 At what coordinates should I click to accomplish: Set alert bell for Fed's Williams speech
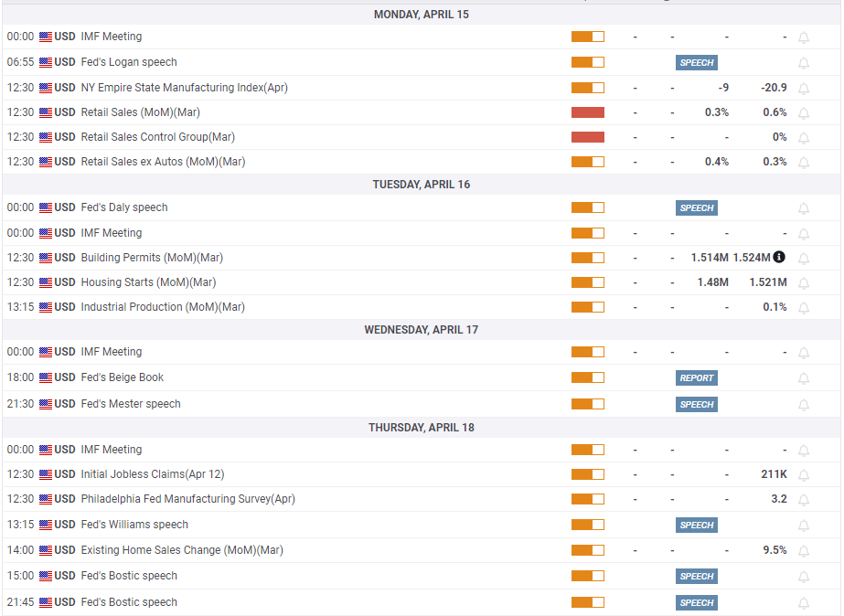coord(804,526)
